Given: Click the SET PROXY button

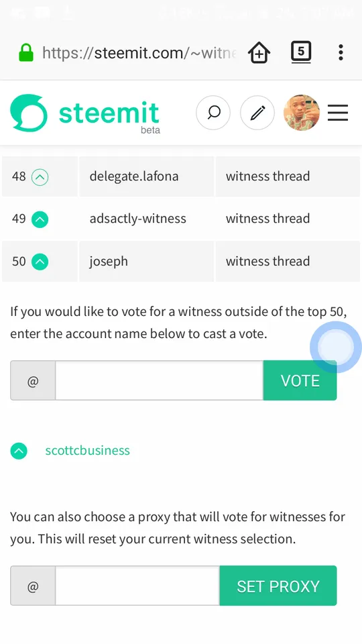Looking at the screenshot, I should [278, 586].
